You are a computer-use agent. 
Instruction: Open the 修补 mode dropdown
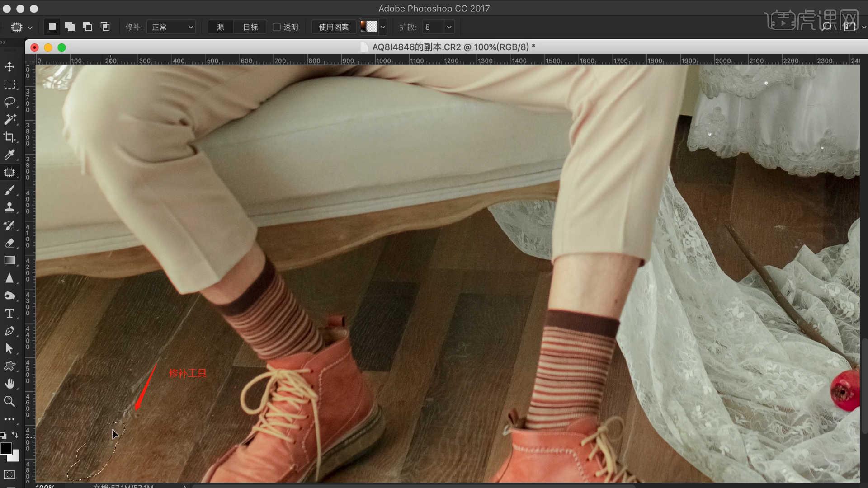click(171, 27)
